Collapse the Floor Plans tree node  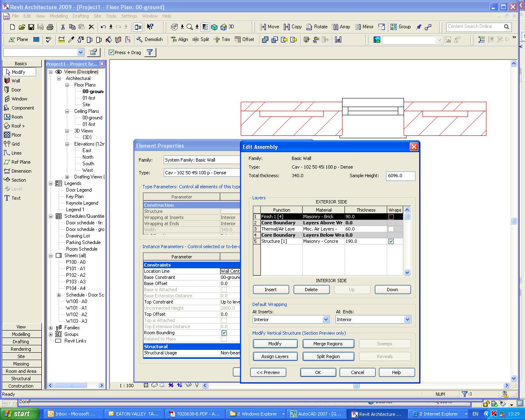pyautogui.click(x=67, y=85)
